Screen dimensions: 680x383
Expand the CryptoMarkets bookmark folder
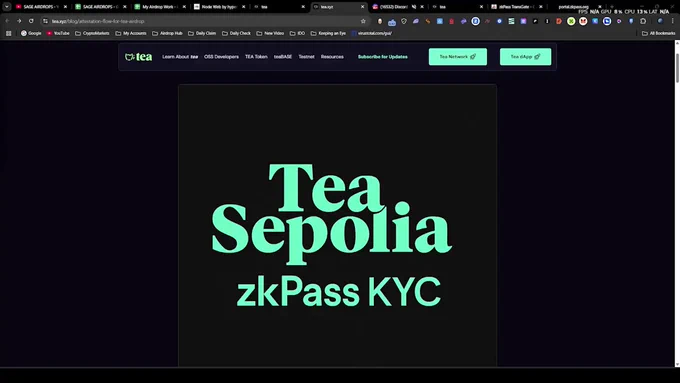tap(92, 33)
